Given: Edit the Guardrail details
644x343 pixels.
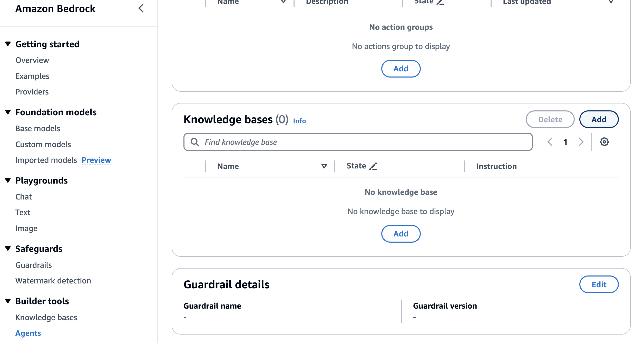Looking at the screenshot, I should coord(599,284).
